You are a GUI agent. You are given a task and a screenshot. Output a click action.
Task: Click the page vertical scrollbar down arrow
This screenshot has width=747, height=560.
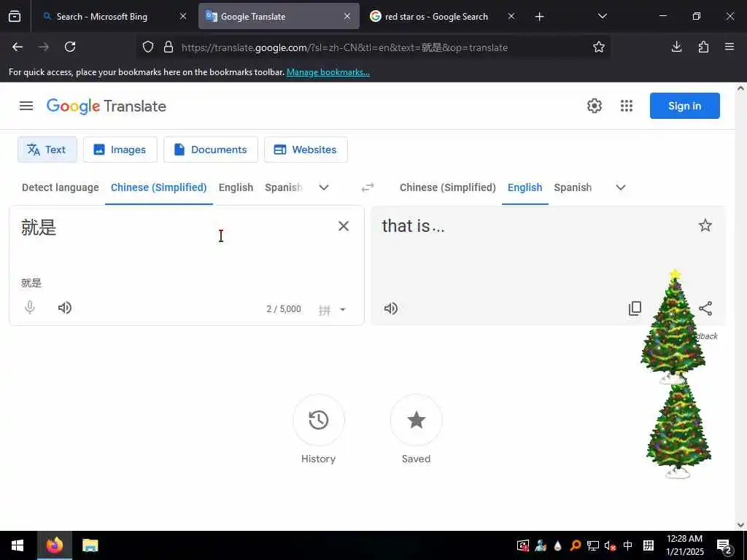(x=740, y=525)
